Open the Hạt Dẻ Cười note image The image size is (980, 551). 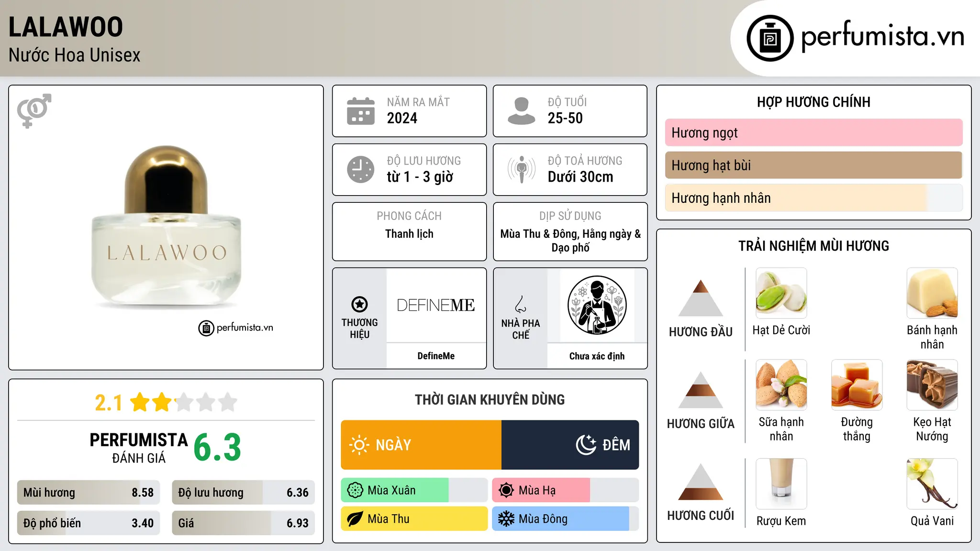click(x=781, y=293)
